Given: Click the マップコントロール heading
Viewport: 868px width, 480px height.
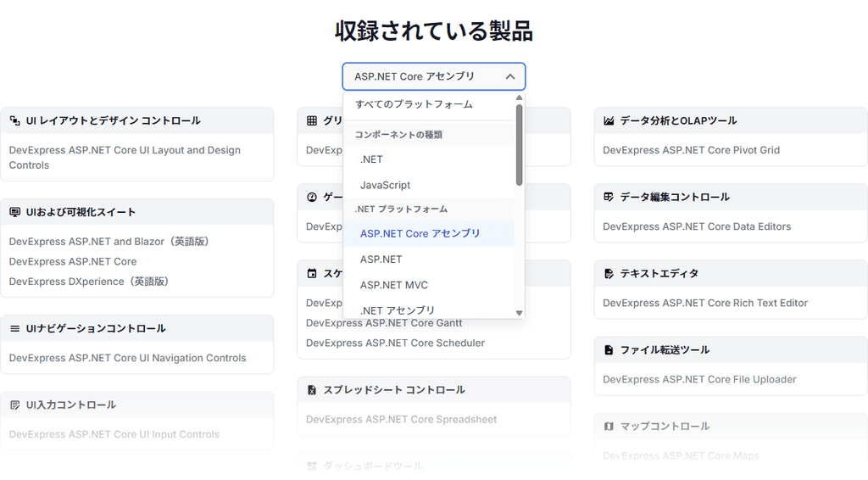Looking at the screenshot, I should pyautogui.click(x=665, y=427).
